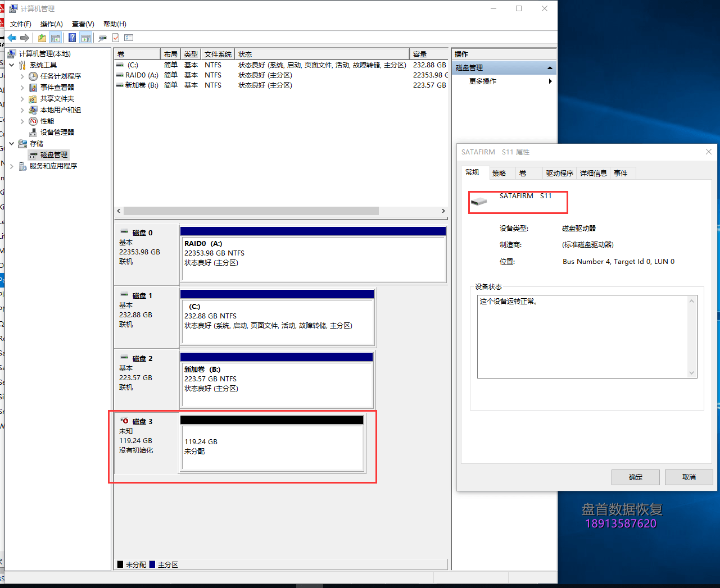720x588 pixels.
Task: Sort by the 状态 column header
Action: (322, 54)
